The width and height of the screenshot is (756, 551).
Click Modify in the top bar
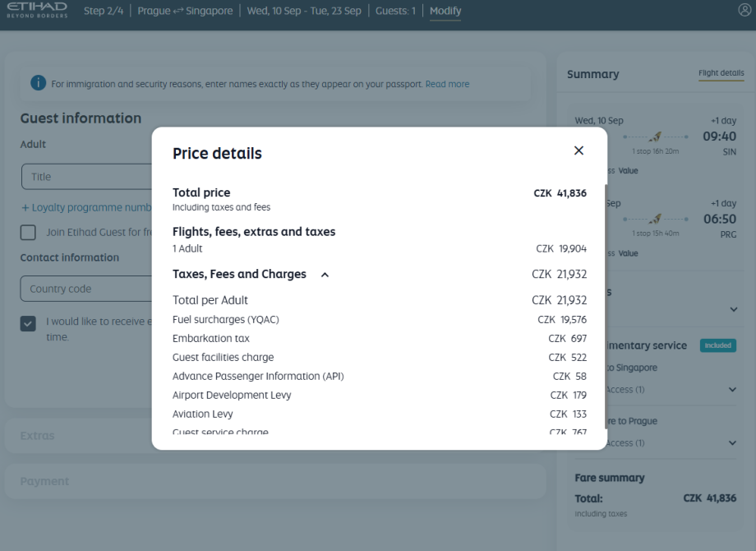click(445, 12)
